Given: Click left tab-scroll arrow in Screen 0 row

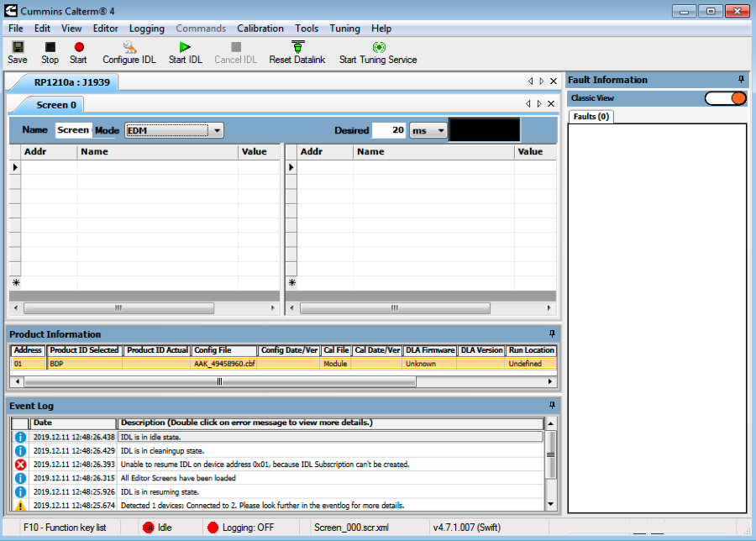Looking at the screenshot, I should 528,103.
